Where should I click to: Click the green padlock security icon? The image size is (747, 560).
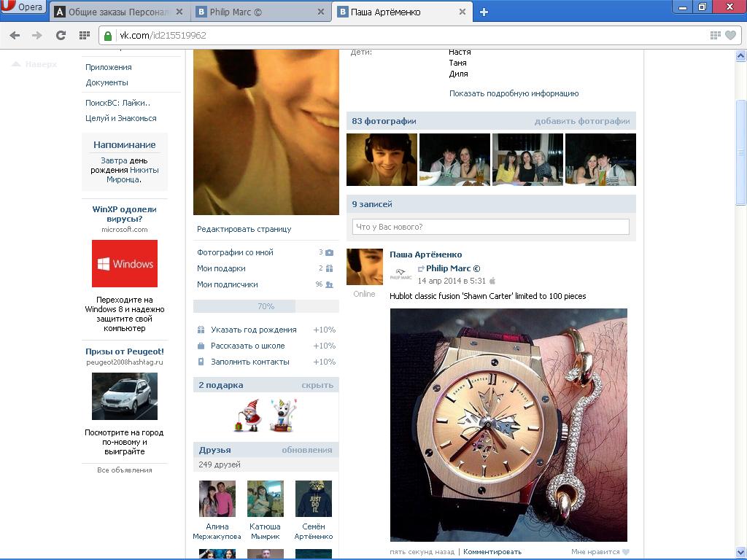[108, 36]
